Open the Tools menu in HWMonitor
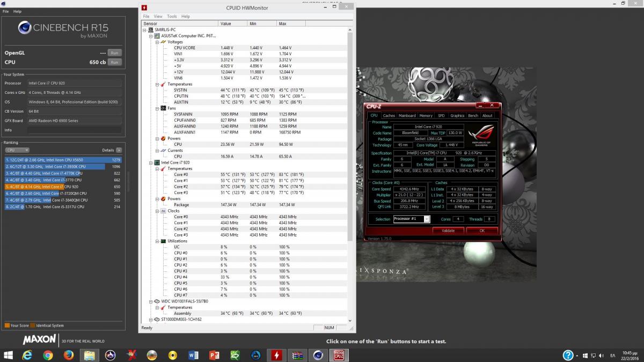Image resolution: width=644 pixels, height=362 pixels. pyautogui.click(x=172, y=17)
